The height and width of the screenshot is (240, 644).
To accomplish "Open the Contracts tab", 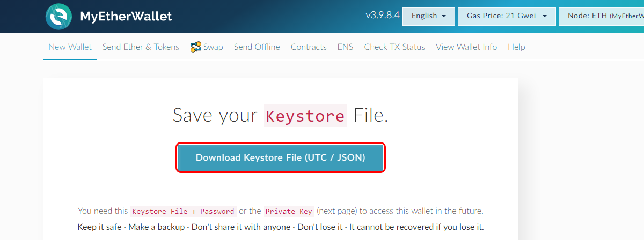I will click(x=309, y=47).
